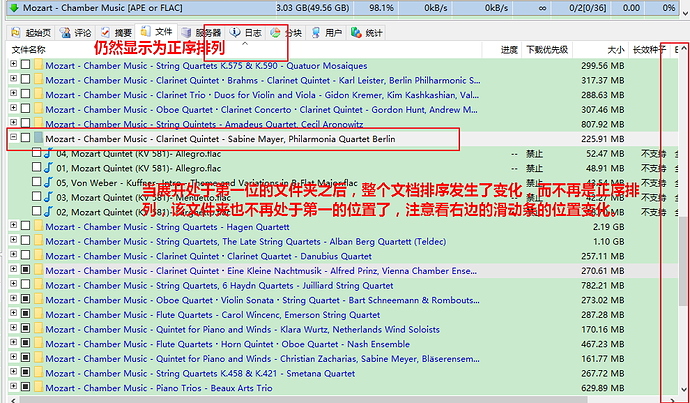
Task: Check the box for Karl Leister Clarinet Quintet folder
Action: (26, 79)
